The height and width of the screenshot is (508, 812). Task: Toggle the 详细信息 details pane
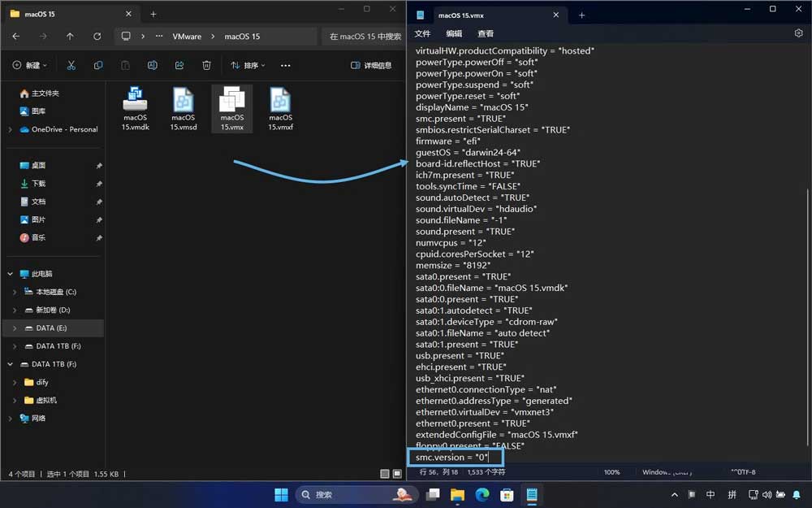tap(371, 65)
